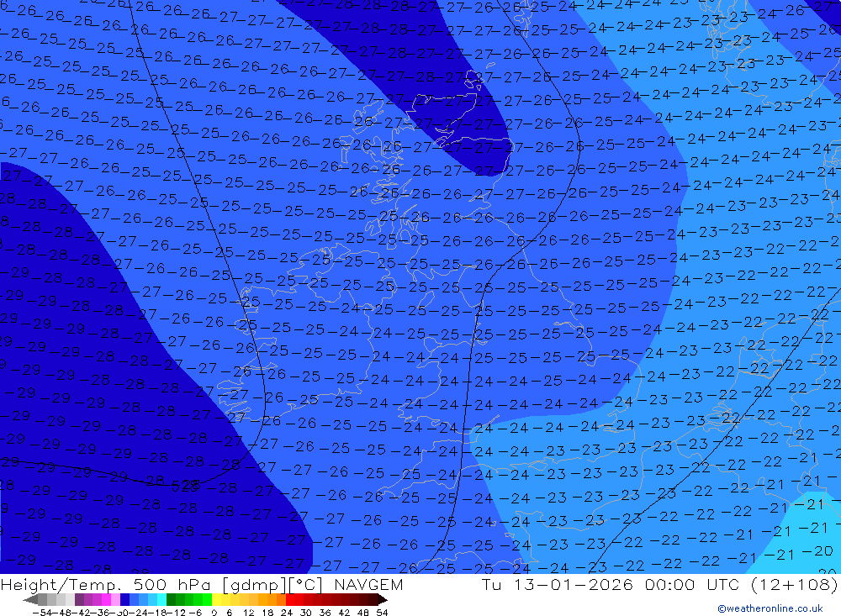This screenshot has height=616, width=841.
Task: Click the legend scale label 54 at the right end
Action: click(x=382, y=613)
